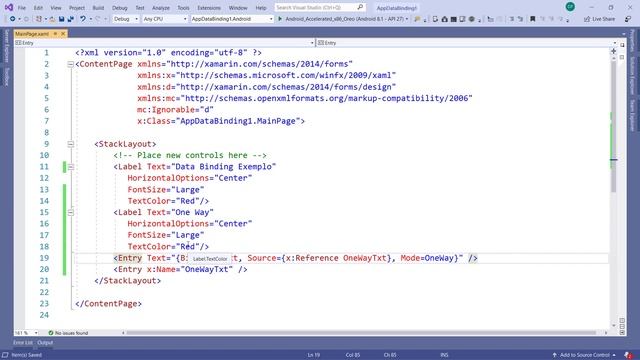
Task: Open the Analyze menu
Action: click(x=160, y=8)
